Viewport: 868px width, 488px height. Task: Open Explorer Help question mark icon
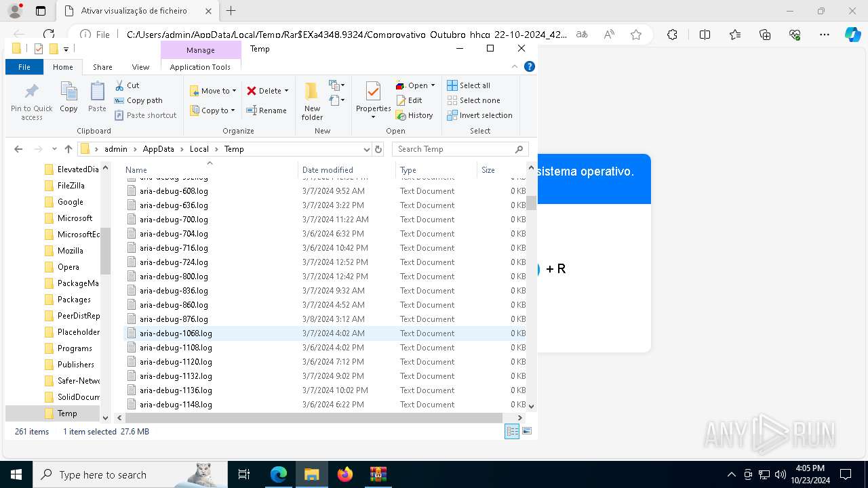(530, 66)
